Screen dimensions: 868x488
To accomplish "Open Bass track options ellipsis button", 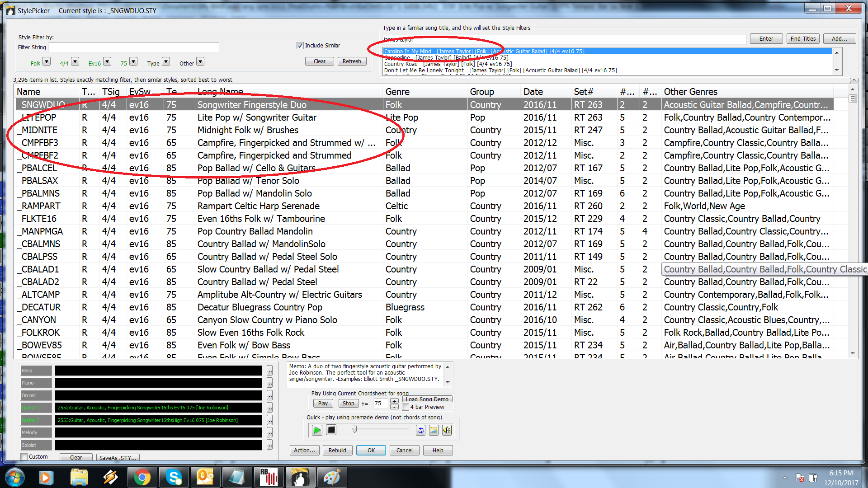I will [x=269, y=371].
